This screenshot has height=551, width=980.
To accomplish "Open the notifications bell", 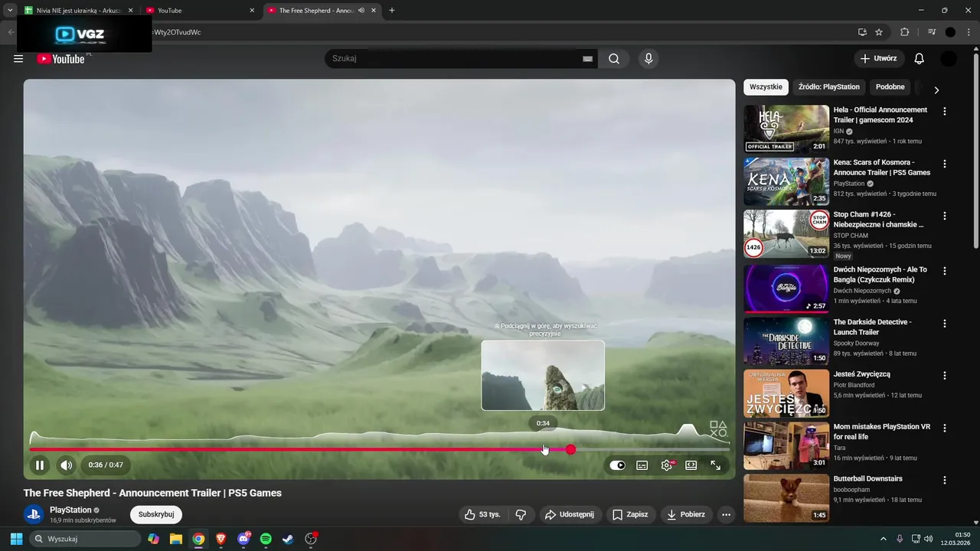I will (920, 59).
